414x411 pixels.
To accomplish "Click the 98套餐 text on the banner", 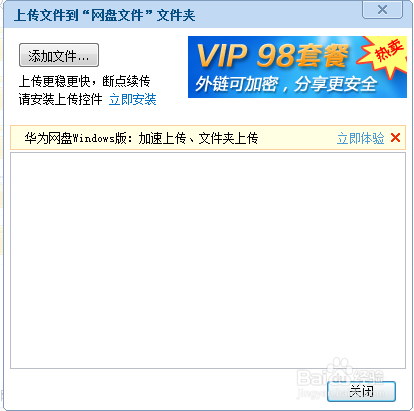I will pyautogui.click(x=303, y=56).
